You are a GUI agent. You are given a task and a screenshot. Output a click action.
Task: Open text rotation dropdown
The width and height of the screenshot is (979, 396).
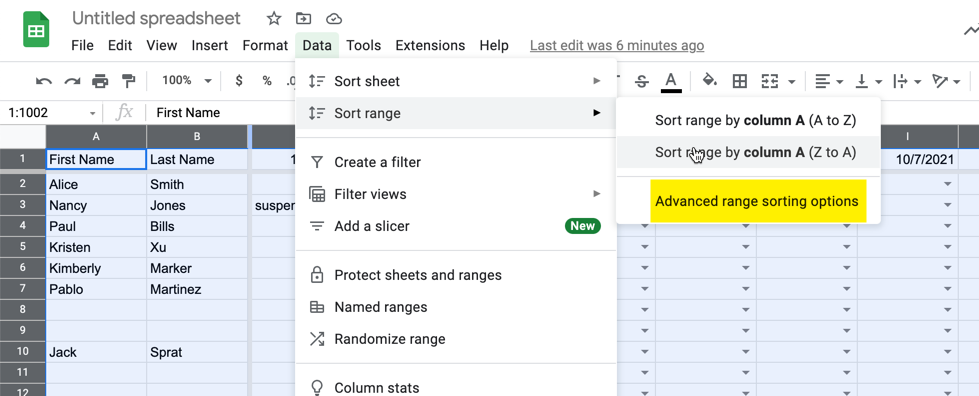pyautogui.click(x=945, y=81)
